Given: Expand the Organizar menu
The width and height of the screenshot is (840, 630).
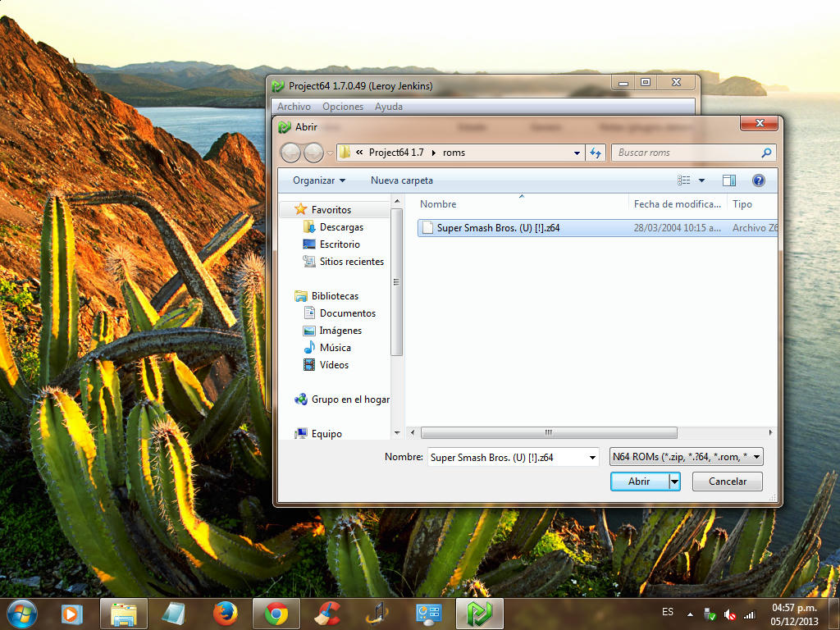Looking at the screenshot, I should pos(319,180).
